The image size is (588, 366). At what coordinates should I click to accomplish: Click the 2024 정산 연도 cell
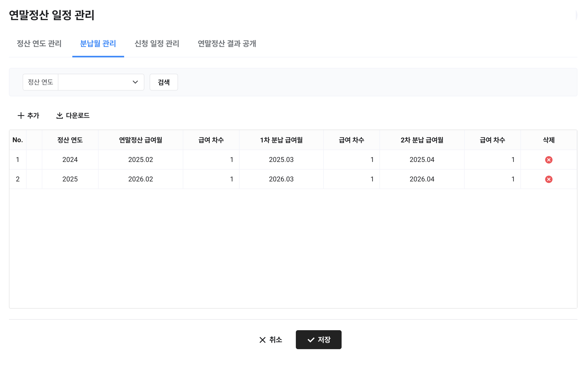tap(70, 160)
